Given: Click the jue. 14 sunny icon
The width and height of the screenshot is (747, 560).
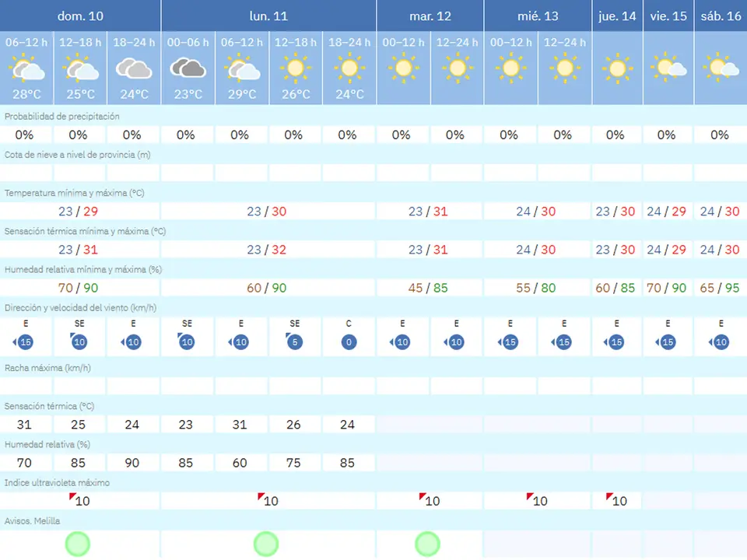Looking at the screenshot, I should coord(617,69).
